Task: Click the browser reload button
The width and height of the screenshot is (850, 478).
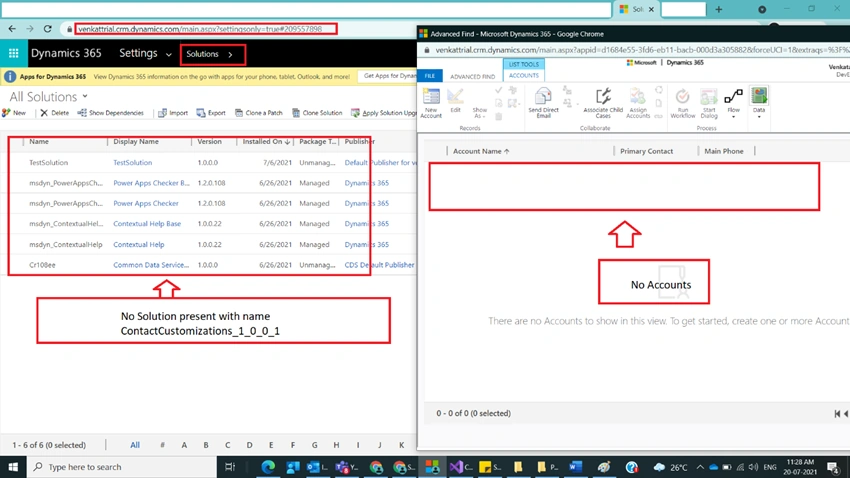Action: click(x=48, y=29)
